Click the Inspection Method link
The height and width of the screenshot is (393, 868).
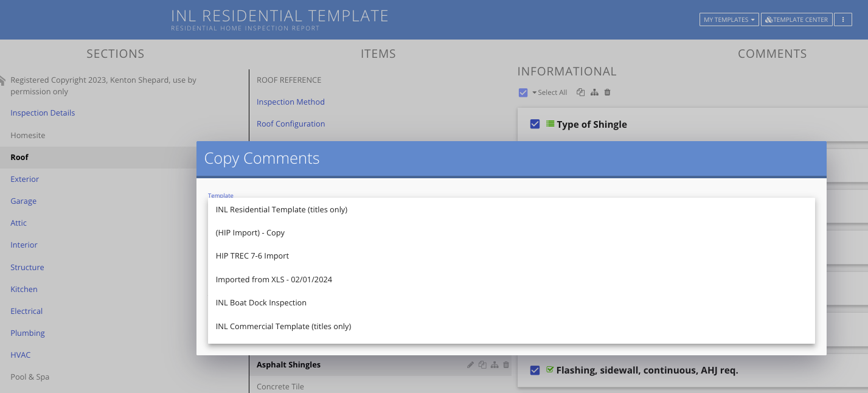pos(290,102)
